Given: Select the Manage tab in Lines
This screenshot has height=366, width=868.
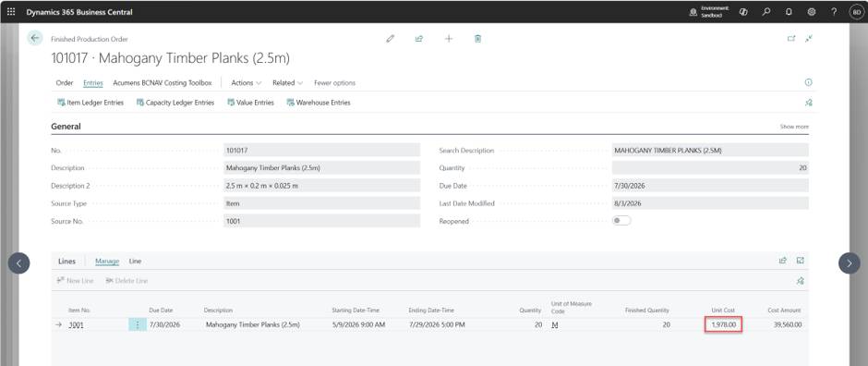Looking at the screenshot, I should 107,261.
